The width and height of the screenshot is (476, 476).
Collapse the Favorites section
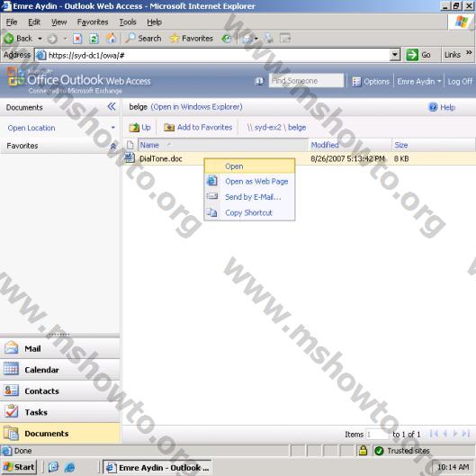point(113,146)
